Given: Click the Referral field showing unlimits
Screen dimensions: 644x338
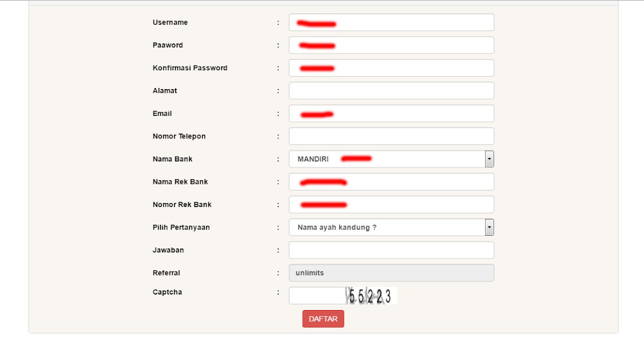Looking at the screenshot, I should tap(391, 273).
